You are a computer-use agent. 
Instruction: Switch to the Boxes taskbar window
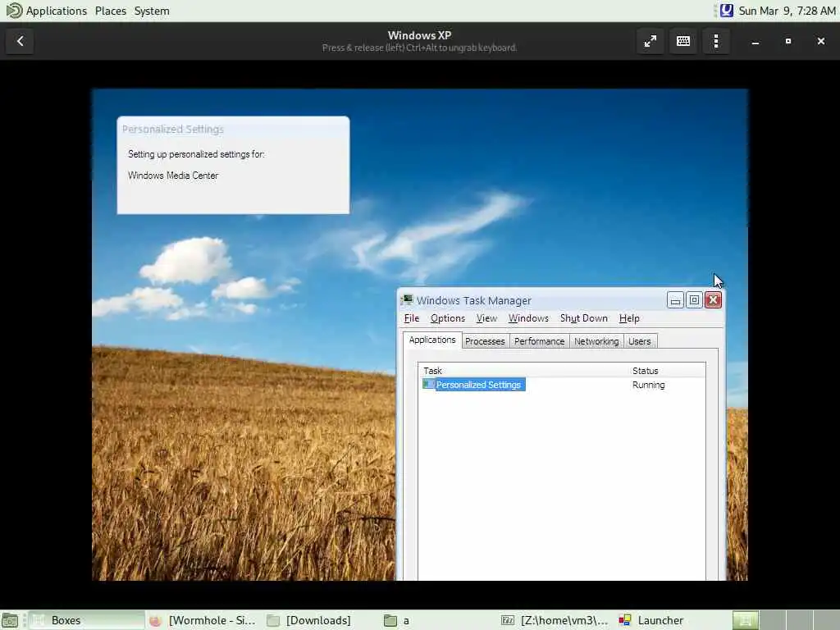coord(87,620)
